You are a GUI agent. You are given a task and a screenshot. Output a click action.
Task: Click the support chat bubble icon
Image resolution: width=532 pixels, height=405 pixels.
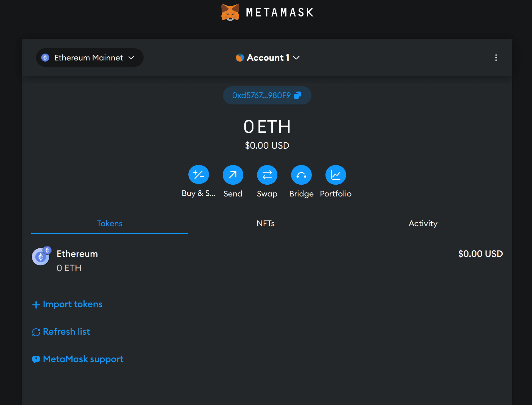(x=36, y=359)
